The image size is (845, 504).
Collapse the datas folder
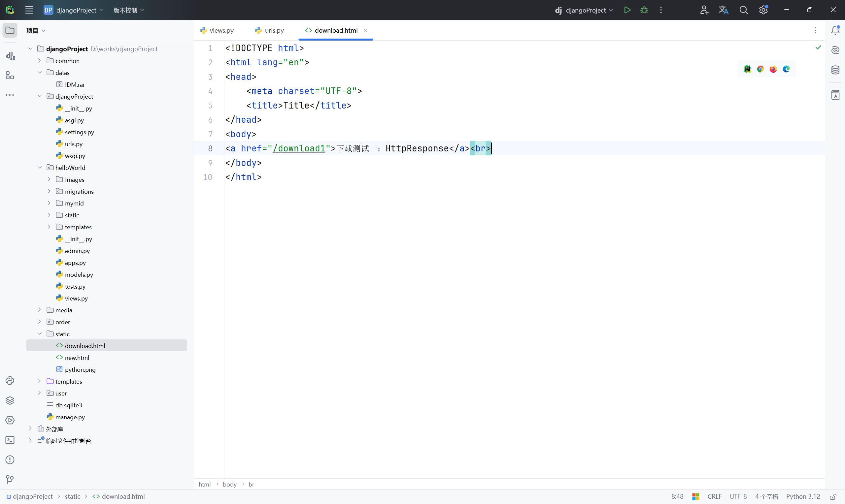(x=39, y=72)
